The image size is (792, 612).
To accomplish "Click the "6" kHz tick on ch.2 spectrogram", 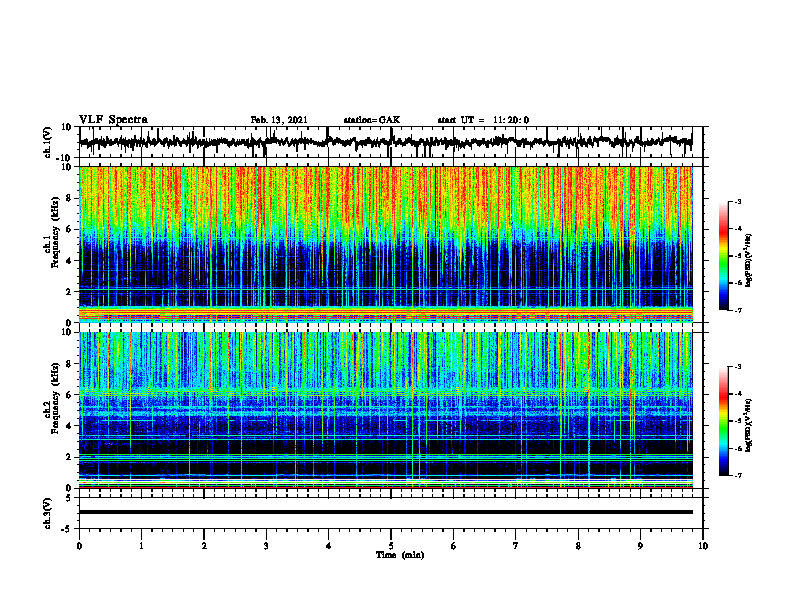I will [70, 395].
